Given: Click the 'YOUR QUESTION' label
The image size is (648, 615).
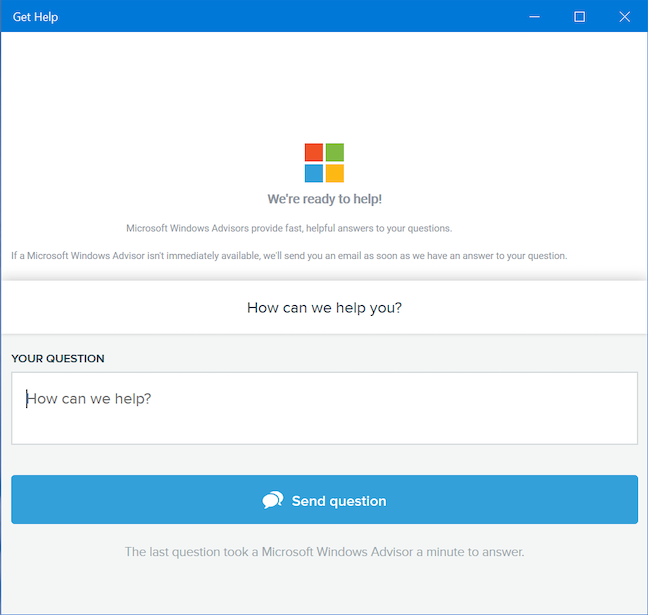Looking at the screenshot, I should [x=58, y=358].
